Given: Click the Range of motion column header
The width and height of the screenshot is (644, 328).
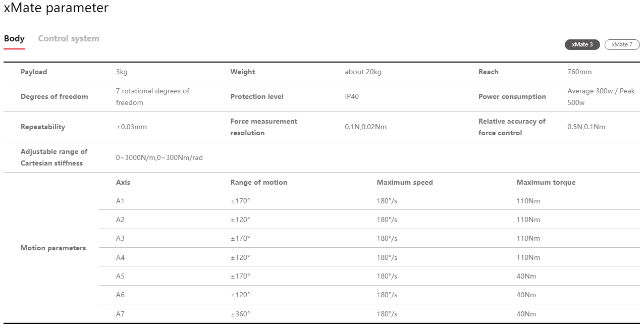Looking at the screenshot, I should [x=258, y=182].
